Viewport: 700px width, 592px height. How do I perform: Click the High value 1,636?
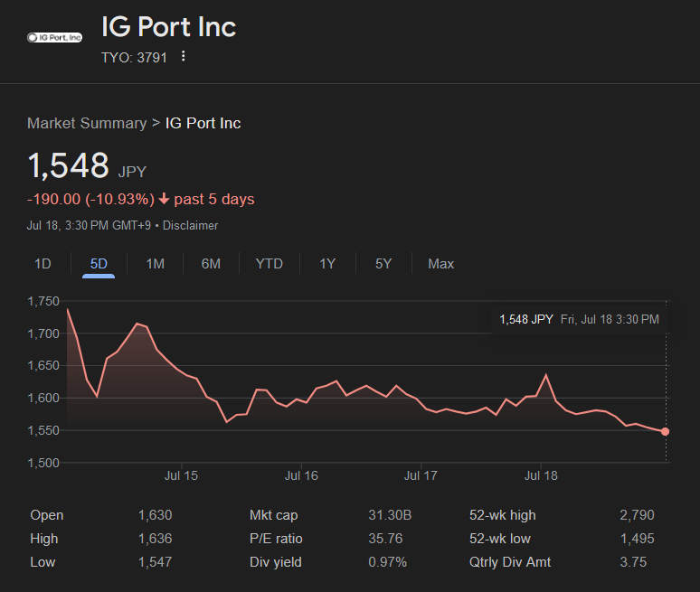[x=155, y=539]
